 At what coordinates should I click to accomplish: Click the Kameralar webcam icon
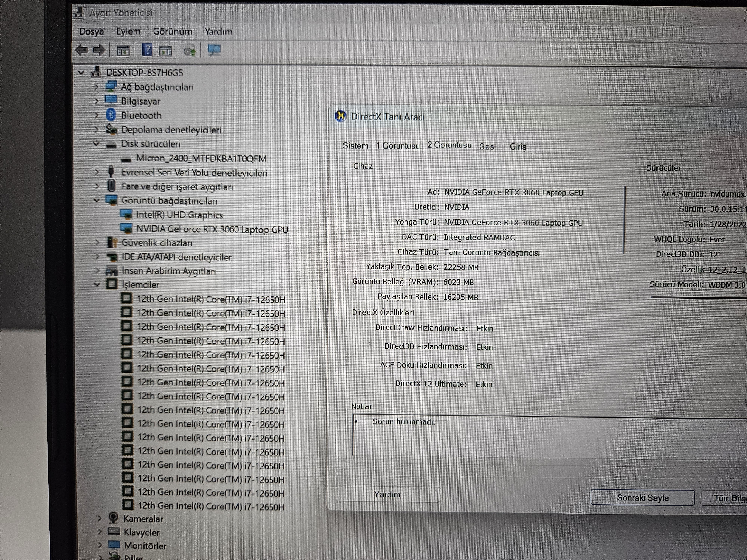(x=114, y=518)
